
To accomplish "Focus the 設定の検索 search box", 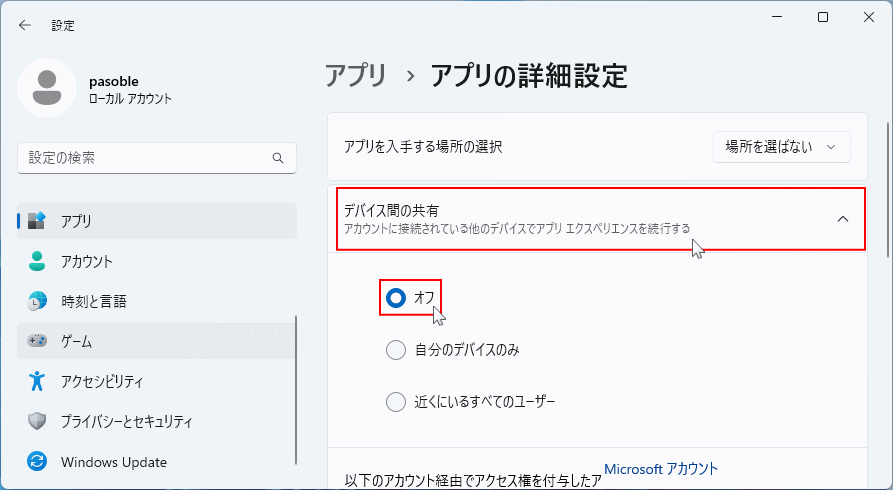I will point(145,158).
